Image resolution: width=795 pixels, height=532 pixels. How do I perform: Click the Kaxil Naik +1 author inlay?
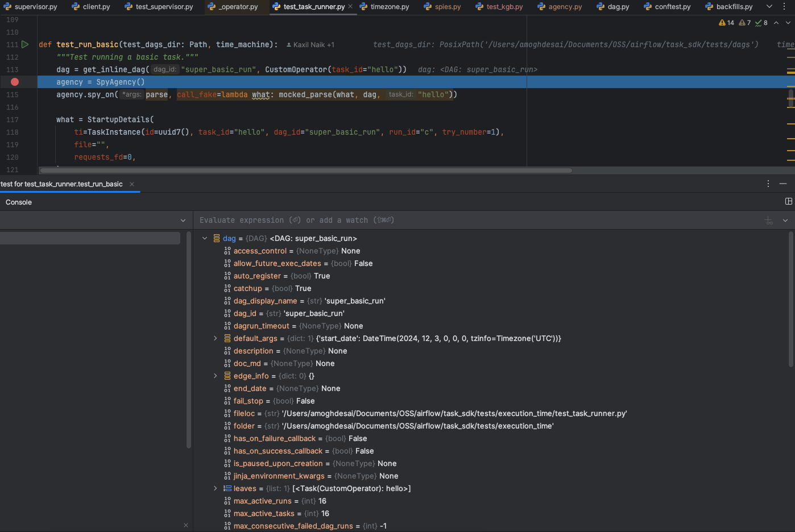click(310, 44)
